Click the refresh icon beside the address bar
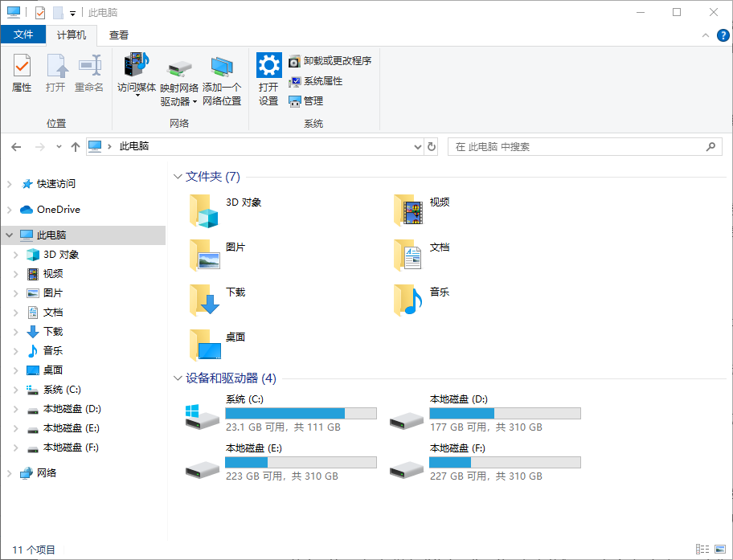The height and width of the screenshot is (560, 733). coord(431,147)
